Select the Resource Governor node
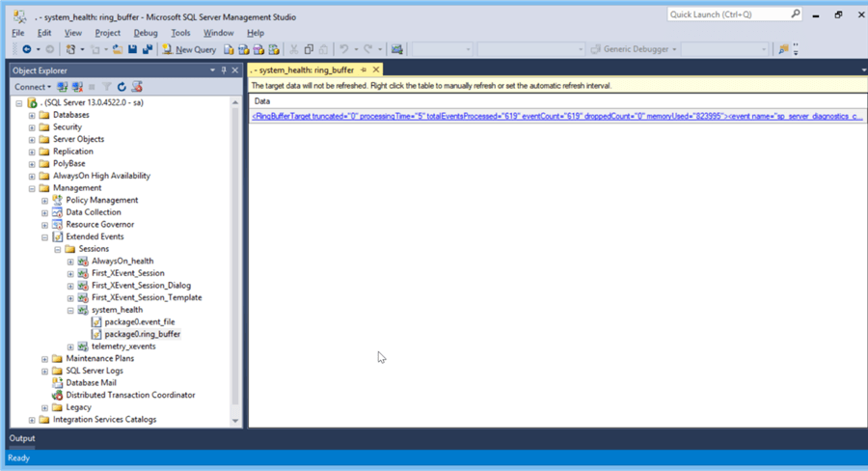This screenshot has width=868, height=471. pos(99,225)
